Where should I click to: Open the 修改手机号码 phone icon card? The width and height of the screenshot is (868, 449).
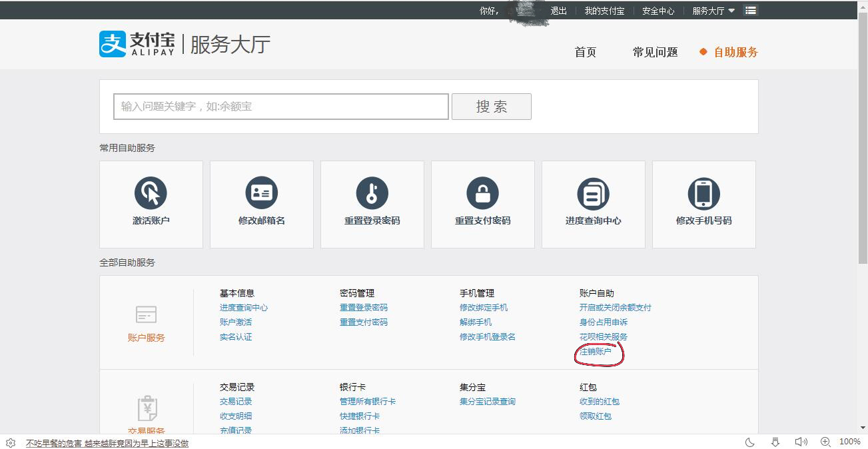click(x=703, y=193)
